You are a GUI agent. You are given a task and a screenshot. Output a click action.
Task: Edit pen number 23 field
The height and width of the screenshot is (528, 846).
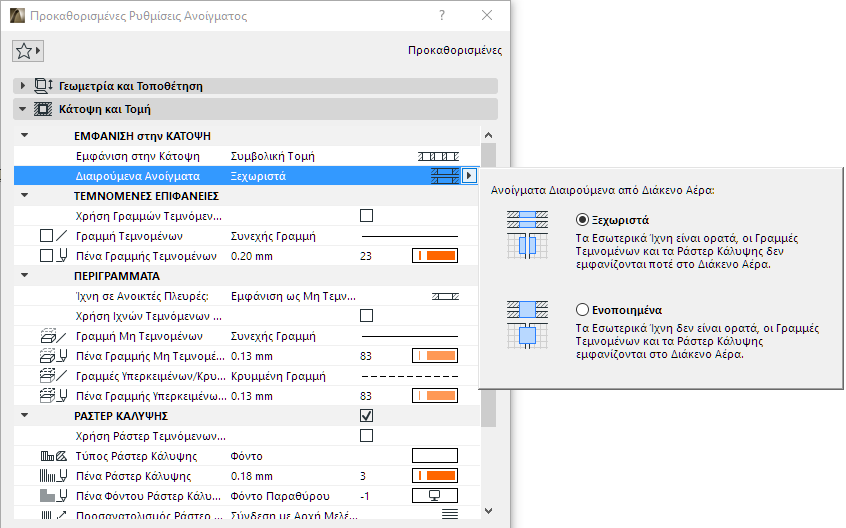366,256
